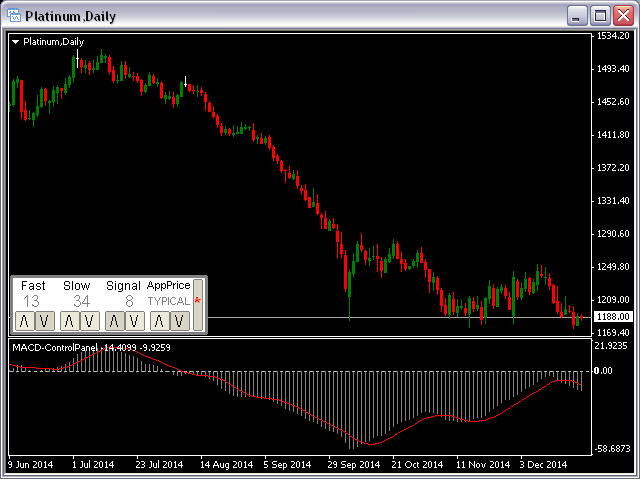Click the 5 Sep 2014 date label
This screenshot has width=640, height=480.
[x=287, y=464]
